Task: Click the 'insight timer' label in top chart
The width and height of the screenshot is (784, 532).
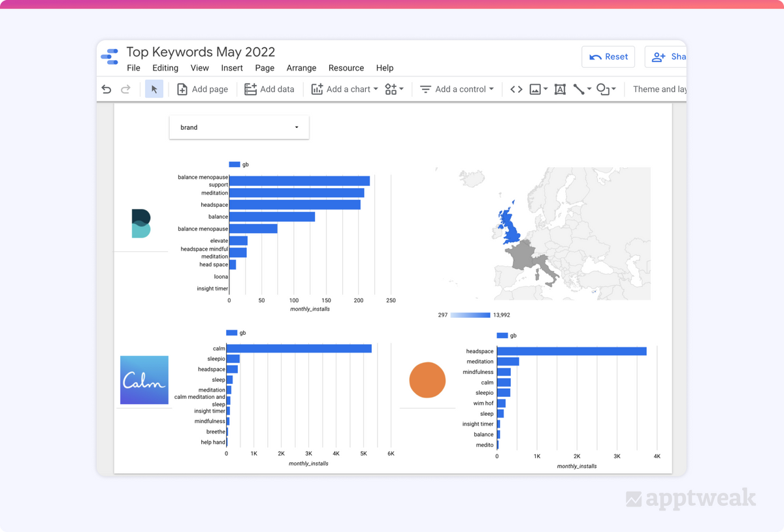Action: point(212,289)
